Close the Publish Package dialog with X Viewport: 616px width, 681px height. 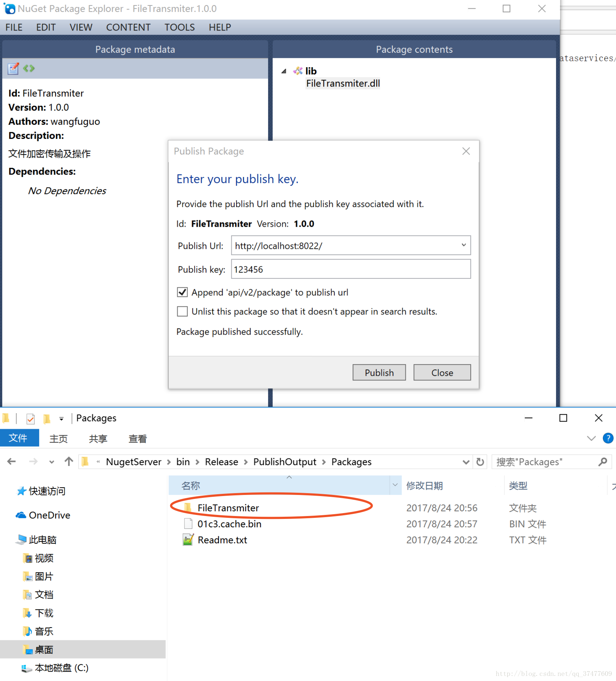pos(466,151)
